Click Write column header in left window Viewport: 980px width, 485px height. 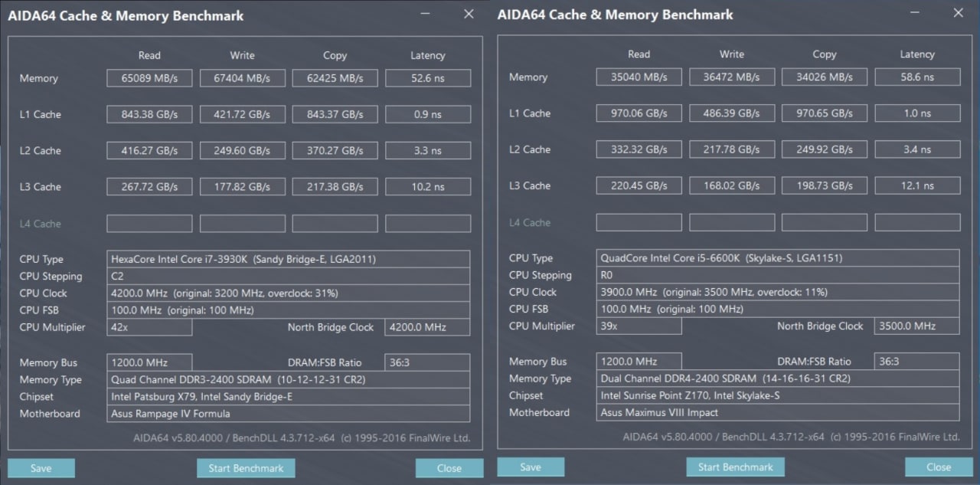click(242, 55)
